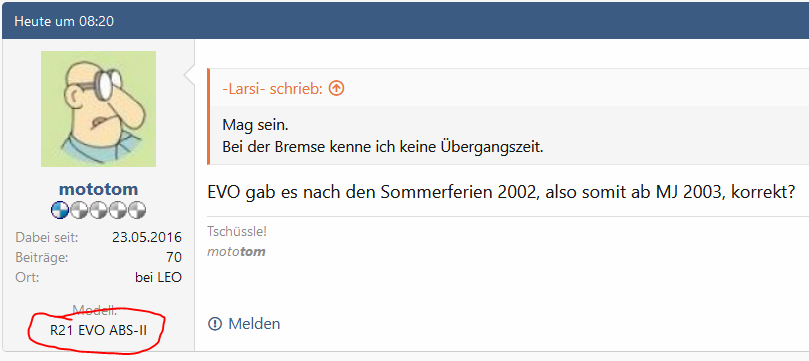Click the Beiträge count 70
The height and width of the screenshot is (361, 809).
tap(174, 257)
